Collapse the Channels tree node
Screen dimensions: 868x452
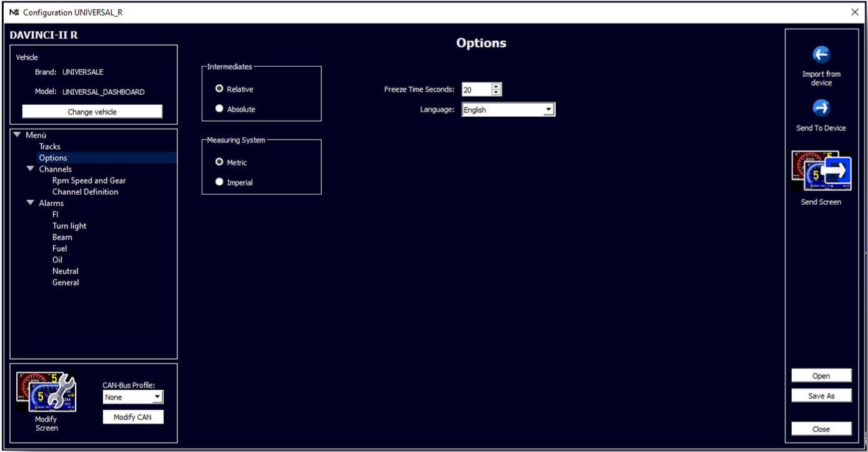click(30, 169)
